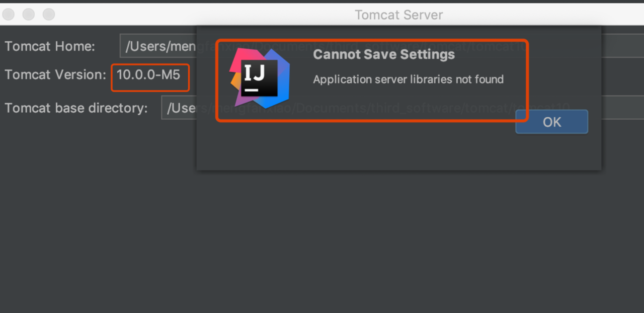644x313 pixels.
Task: Minimize the Tomcat Server window
Action: (x=29, y=15)
